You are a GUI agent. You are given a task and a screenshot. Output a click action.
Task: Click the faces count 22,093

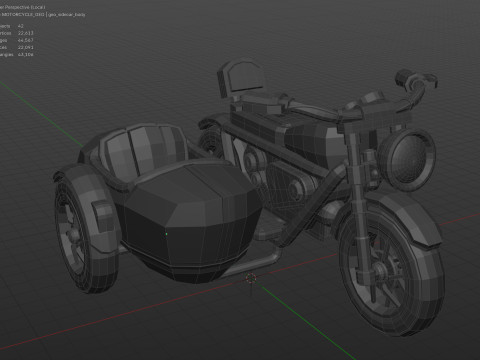pos(26,47)
